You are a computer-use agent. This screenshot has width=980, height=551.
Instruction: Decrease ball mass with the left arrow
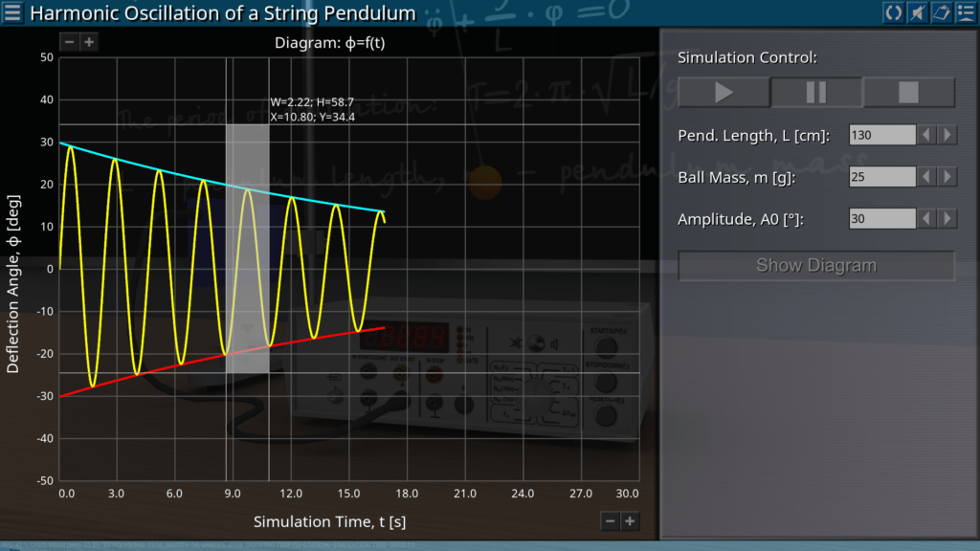pyautogui.click(x=926, y=177)
